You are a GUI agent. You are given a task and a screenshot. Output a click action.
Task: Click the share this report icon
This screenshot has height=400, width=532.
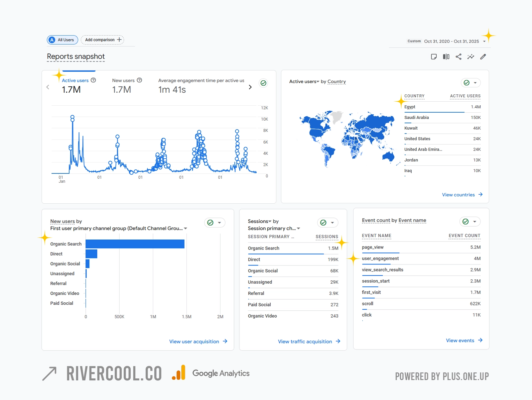459,57
